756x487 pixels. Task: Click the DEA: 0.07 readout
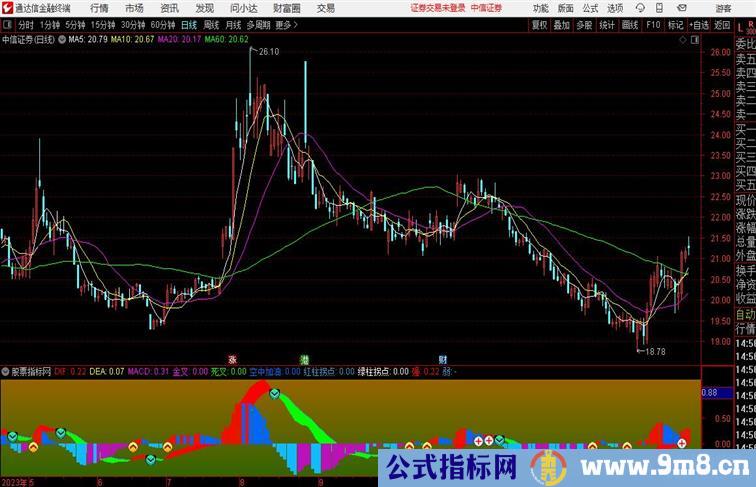pos(107,372)
